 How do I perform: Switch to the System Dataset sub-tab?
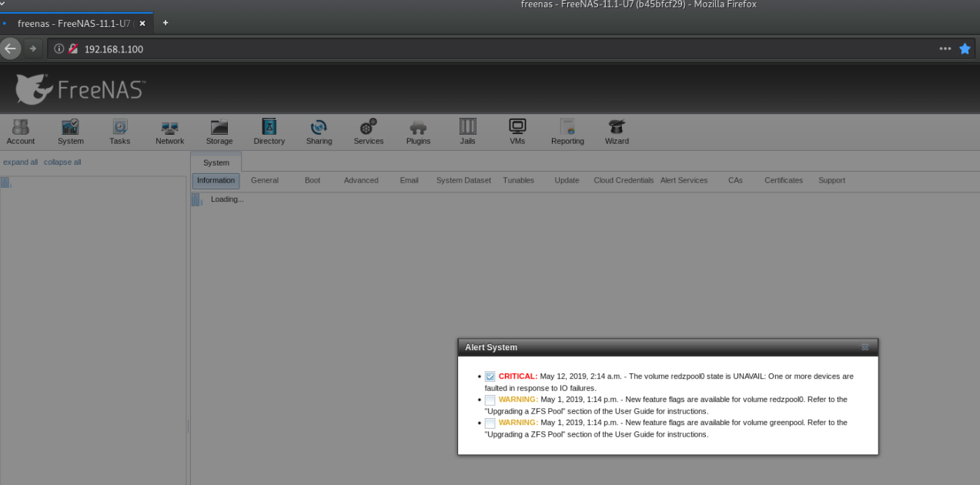point(463,180)
